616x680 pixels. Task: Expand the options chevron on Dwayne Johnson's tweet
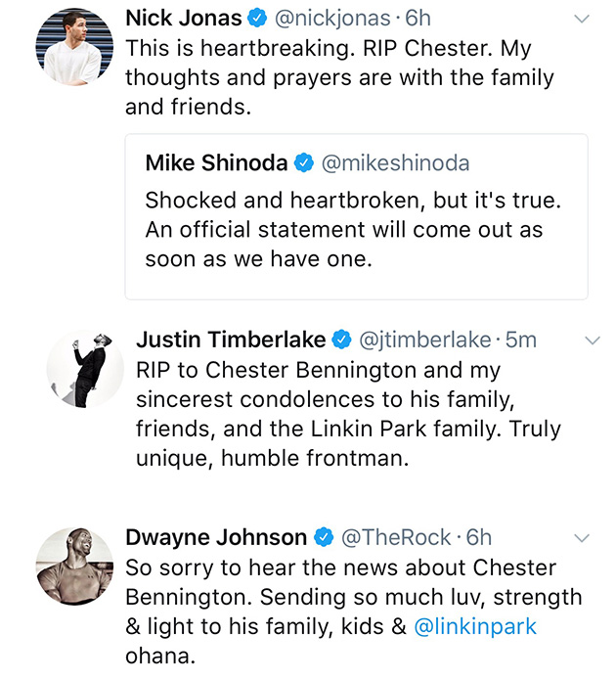582,538
